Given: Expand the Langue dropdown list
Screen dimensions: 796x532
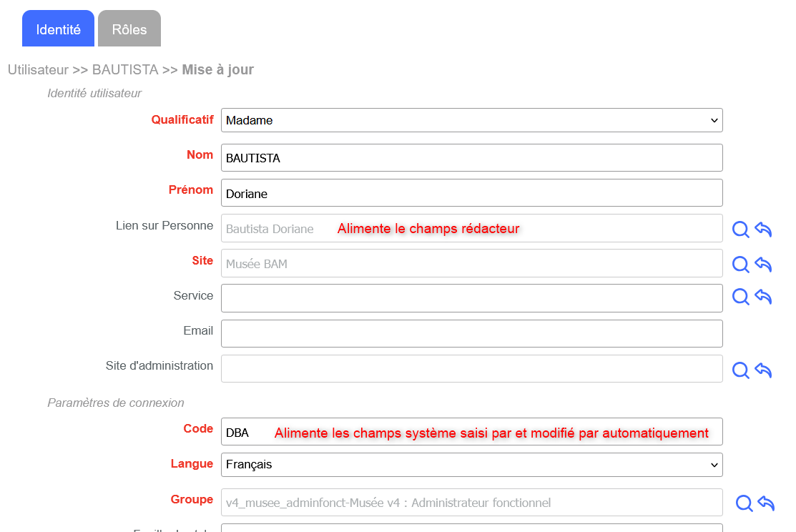Looking at the screenshot, I should (471, 465).
